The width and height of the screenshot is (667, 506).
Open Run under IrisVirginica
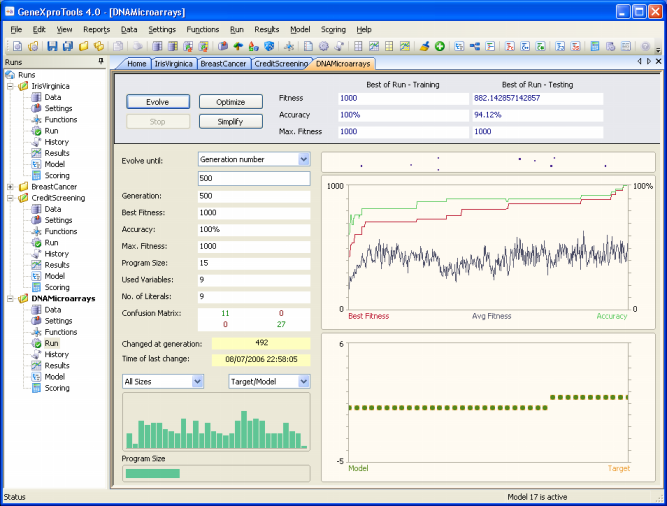click(x=51, y=131)
